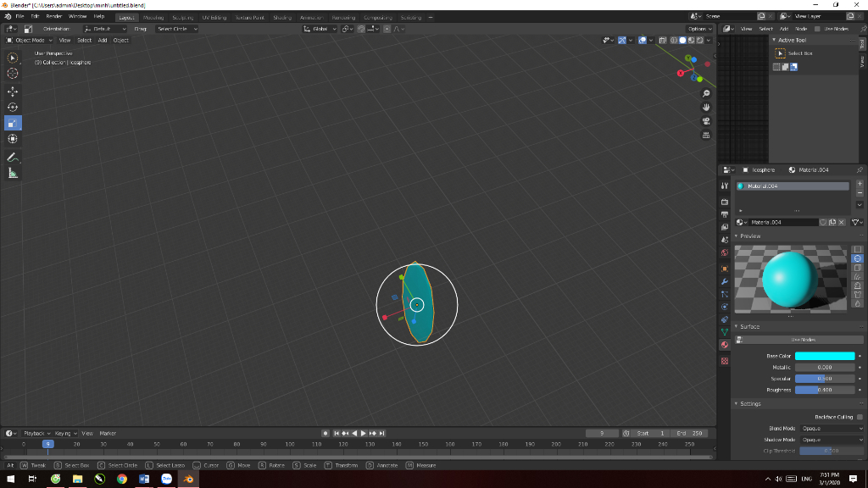Screen dimensions: 868x488
Task: Open the Object Mode dropdown
Action: pos(29,41)
